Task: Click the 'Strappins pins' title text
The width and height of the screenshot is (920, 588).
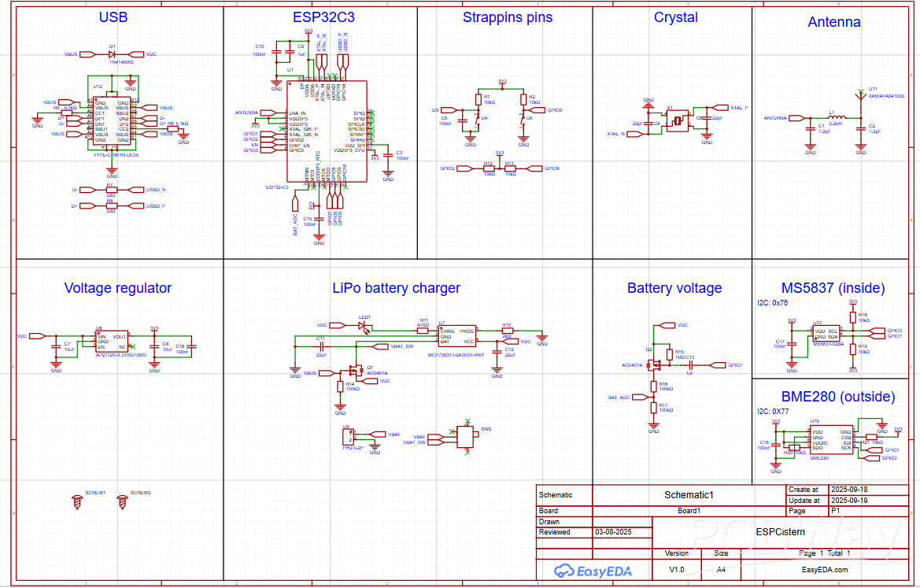Action: point(507,17)
